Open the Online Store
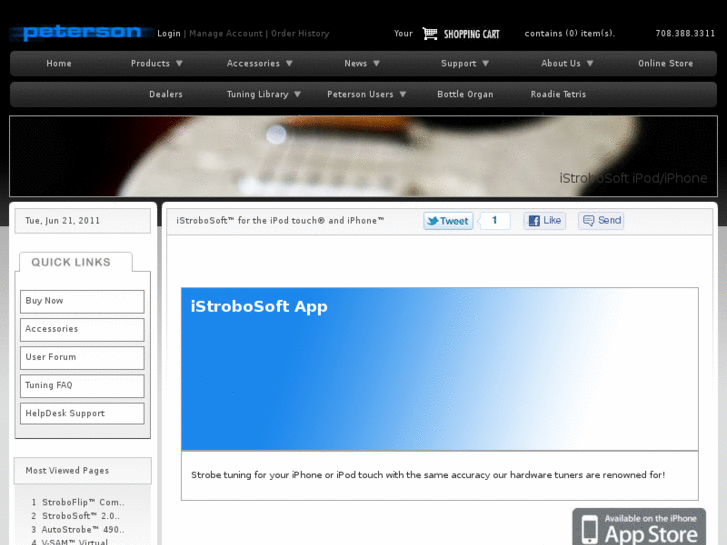The width and height of the screenshot is (727, 545). (665, 64)
